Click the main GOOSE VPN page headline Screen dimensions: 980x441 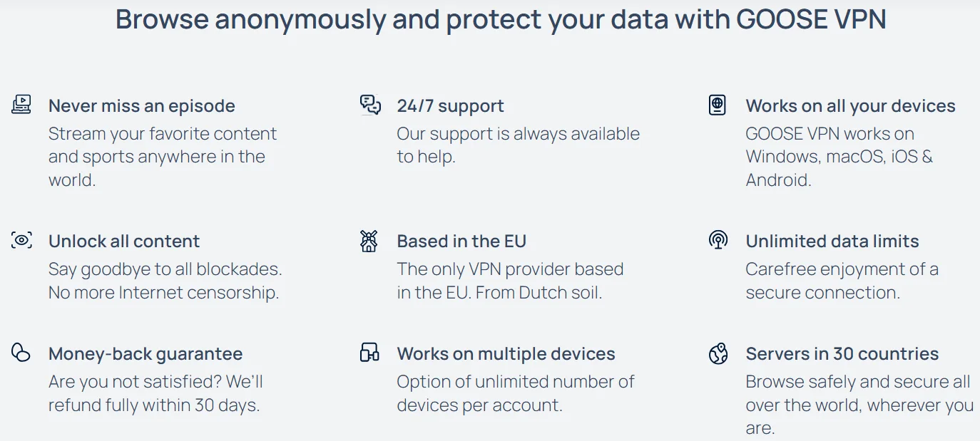501,19
